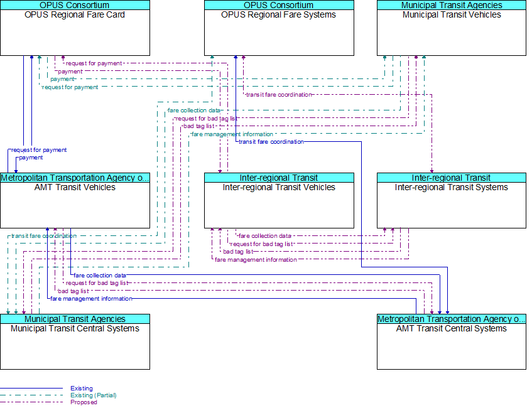The width and height of the screenshot is (532, 413).
Task: Click the blue "transit fare coordination" label
Action: (x=271, y=142)
